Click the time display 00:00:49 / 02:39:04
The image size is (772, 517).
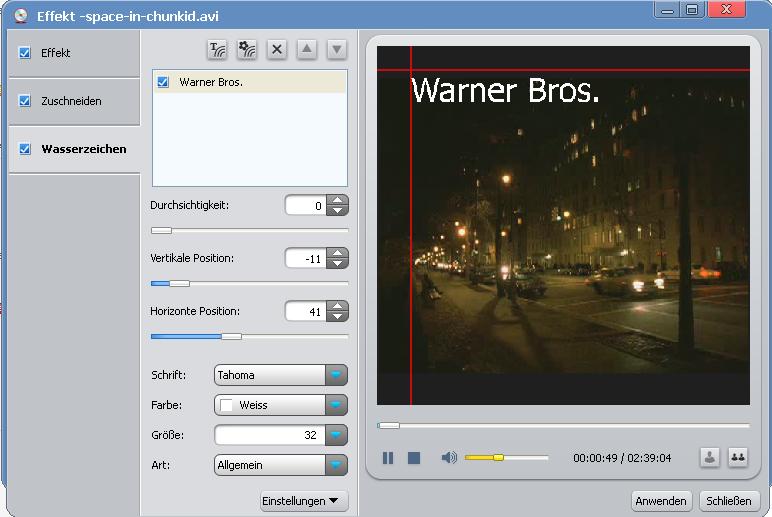click(622, 458)
